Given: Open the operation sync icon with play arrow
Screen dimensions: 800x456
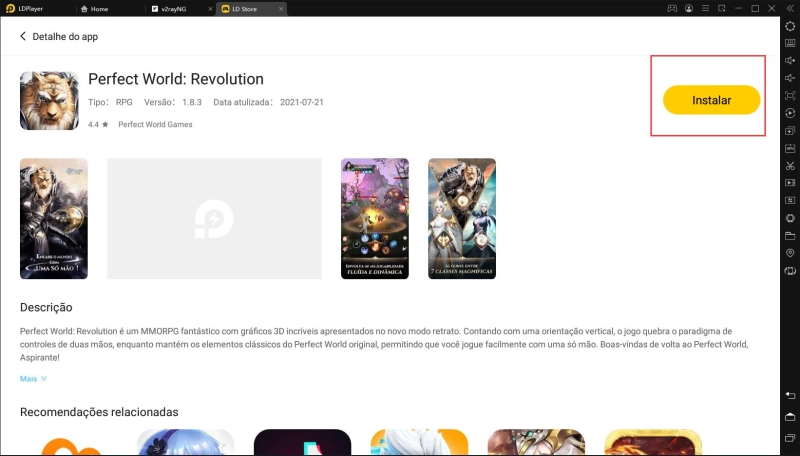Looking at the screenshot, I should coord(790,113).
